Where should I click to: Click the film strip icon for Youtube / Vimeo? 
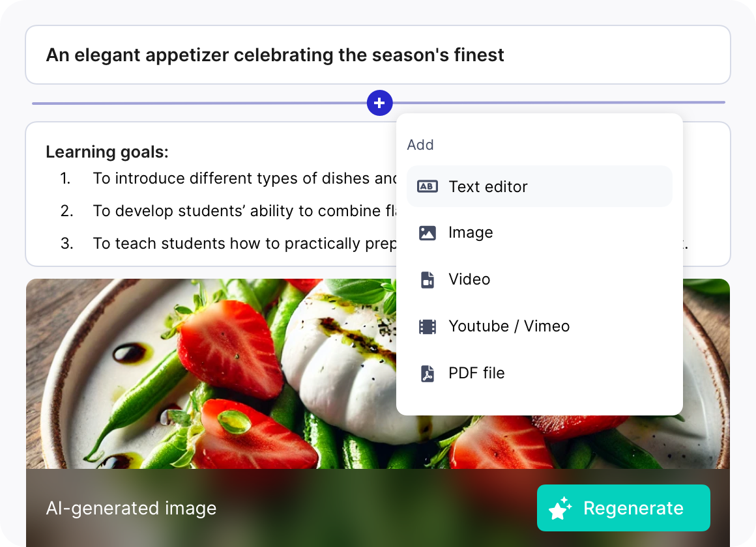click(x=428, y=326)
